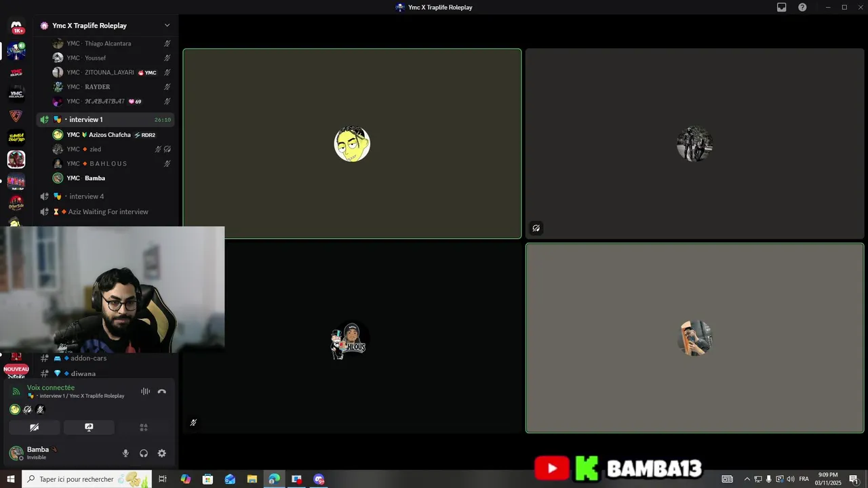Click Voix connectée connection status

[x=51, y=388]
